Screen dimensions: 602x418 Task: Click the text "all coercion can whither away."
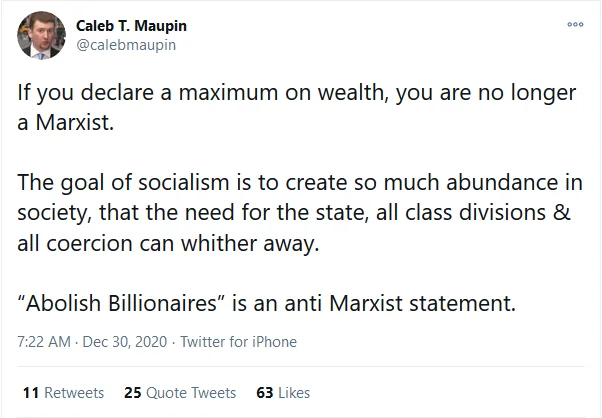[x=168, y=243]
